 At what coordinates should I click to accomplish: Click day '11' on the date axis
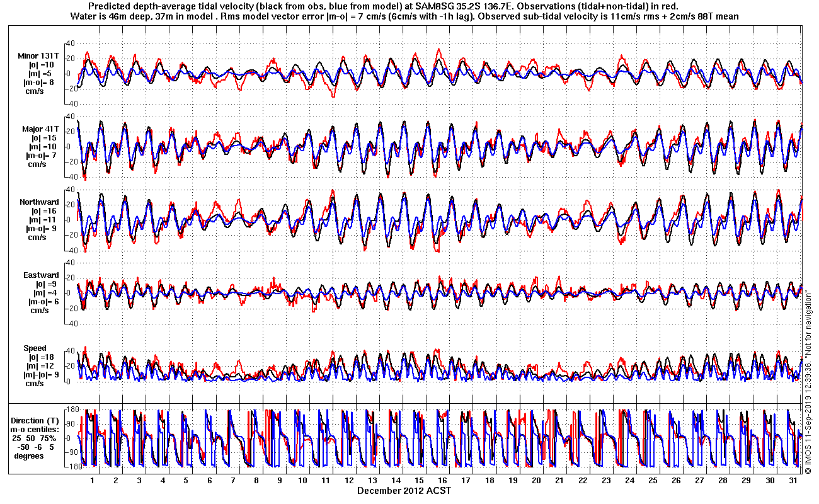[326, 481]
